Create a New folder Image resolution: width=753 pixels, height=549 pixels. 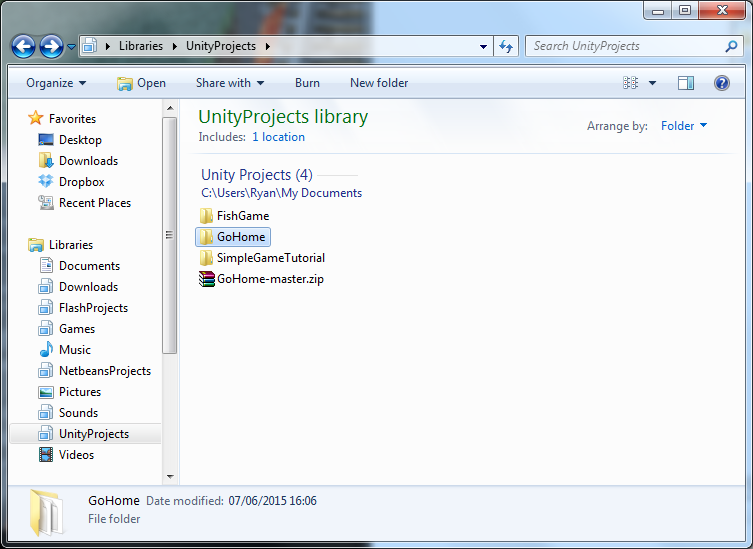pyautogui.click(x=379, y=83)
